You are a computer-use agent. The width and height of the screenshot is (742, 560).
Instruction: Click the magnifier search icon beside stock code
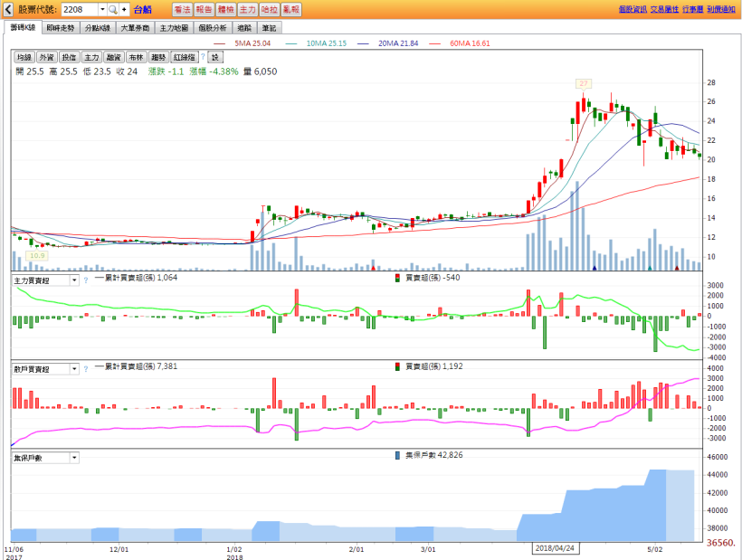tap(112, 9)
